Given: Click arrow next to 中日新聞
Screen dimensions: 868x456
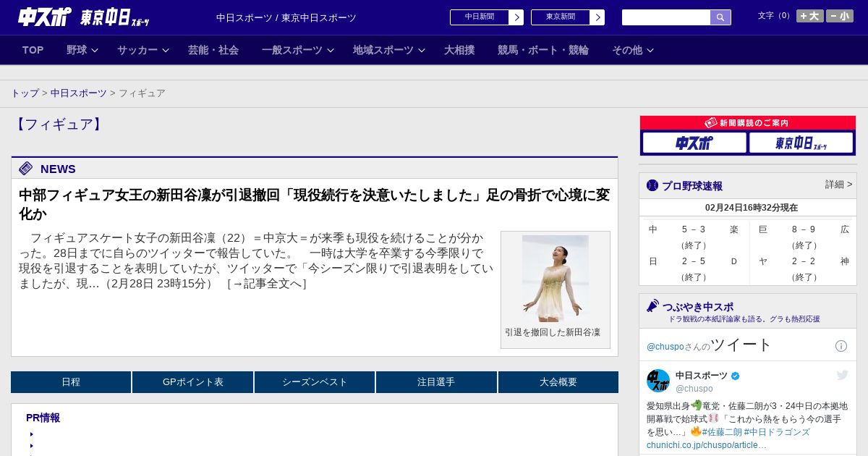Looking at the screenshot, I should tap(516, 17).
